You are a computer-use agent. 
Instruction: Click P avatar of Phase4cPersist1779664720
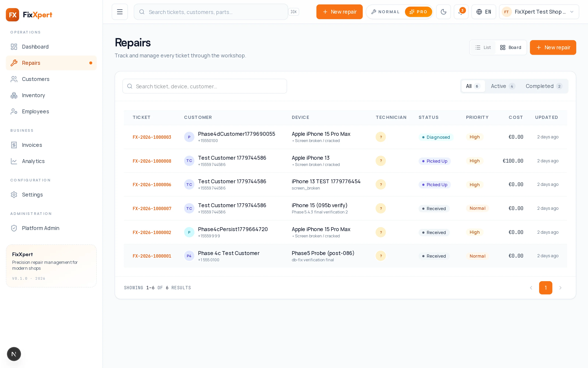coord(189,232)
